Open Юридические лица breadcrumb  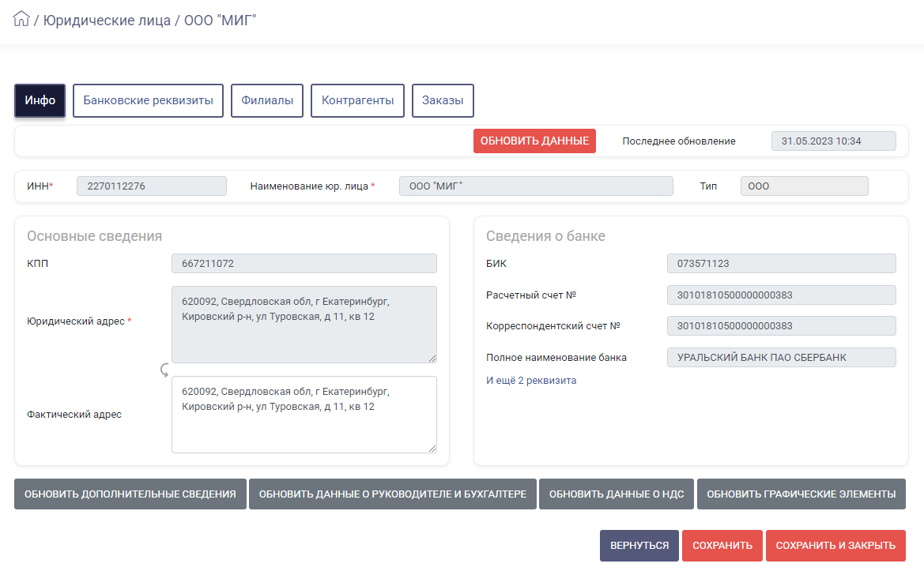point(107,20)
